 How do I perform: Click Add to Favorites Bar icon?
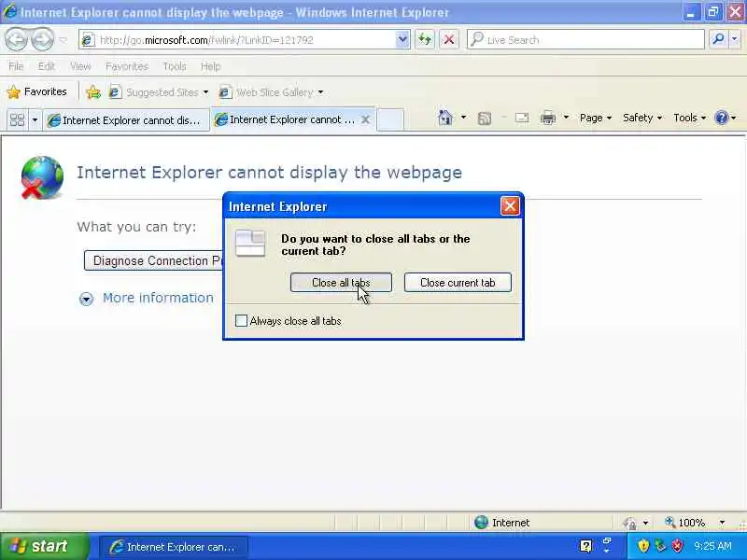click(x=93, y=91)
